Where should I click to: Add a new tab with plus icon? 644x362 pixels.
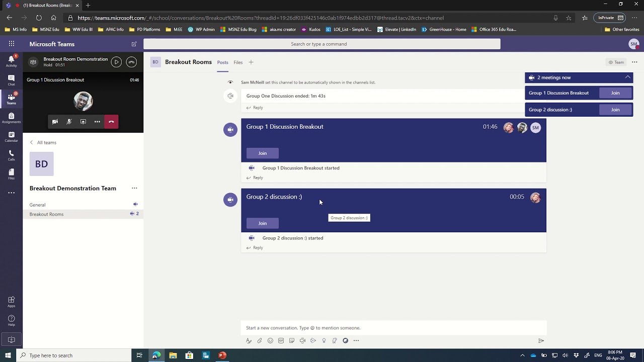coord(251,62)
